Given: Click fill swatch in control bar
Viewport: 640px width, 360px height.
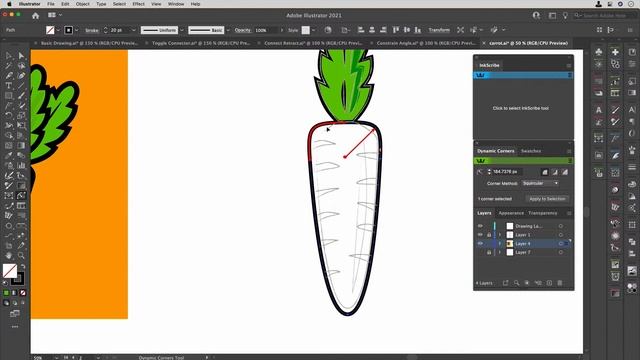Looking at the screenshot, I should (x=50, y=30).
